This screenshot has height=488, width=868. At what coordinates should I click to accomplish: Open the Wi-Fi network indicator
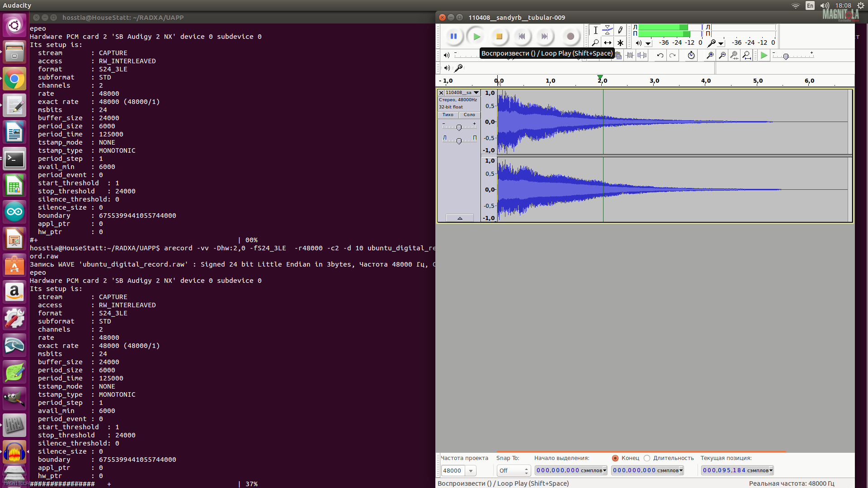pyautogui.click(x=796, y=5)
